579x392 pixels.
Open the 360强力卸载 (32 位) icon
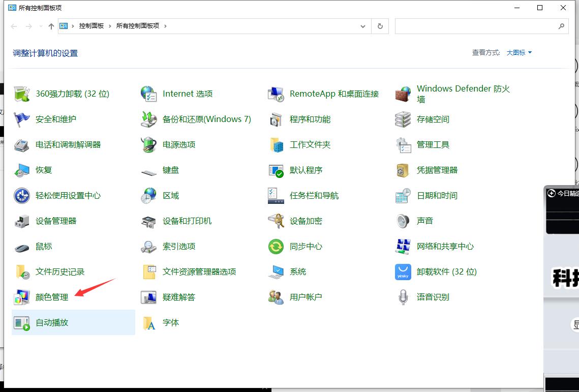point(22,94)
